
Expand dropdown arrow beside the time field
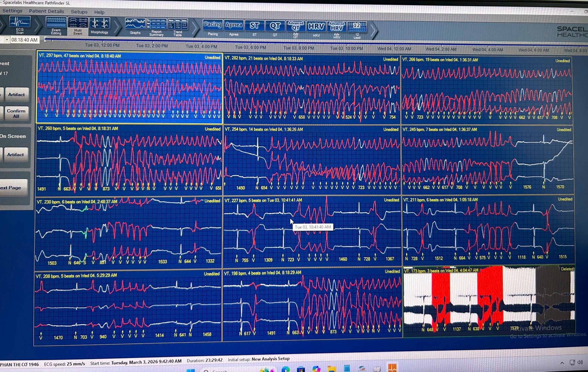coord(7,40)
